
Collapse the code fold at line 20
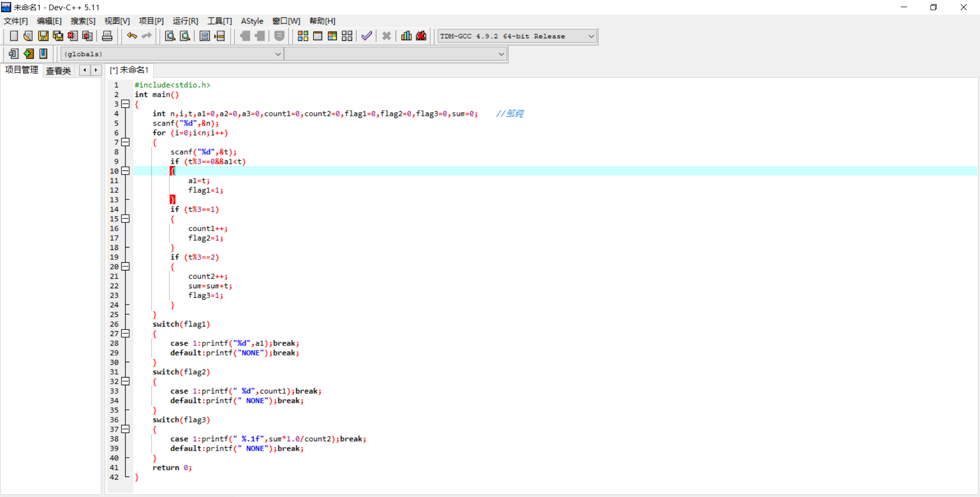tap(126, 267)
